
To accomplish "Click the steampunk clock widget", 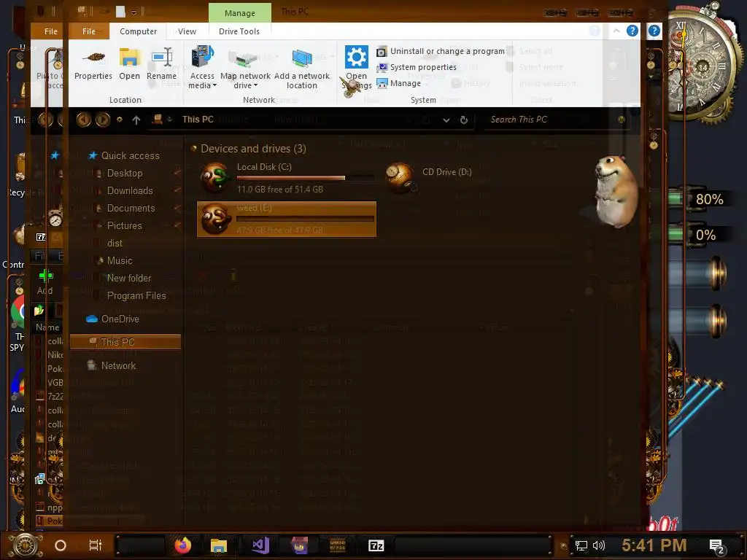I will tap(701, 66).
